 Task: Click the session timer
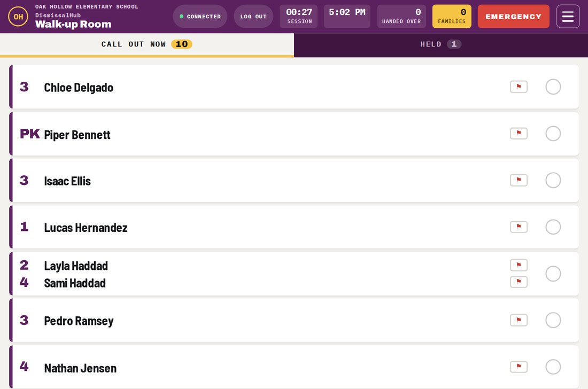coord(299,17)
